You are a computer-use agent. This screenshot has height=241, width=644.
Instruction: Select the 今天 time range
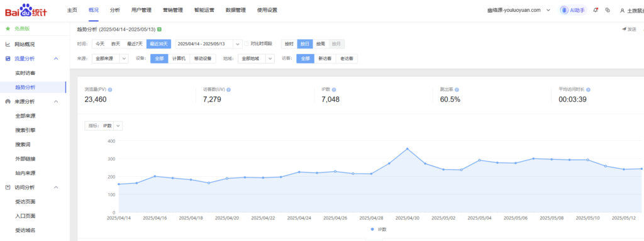100,44
